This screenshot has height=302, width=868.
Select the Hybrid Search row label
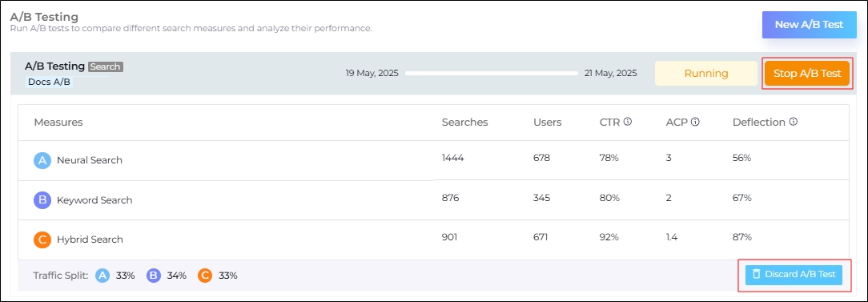(90, 240)
